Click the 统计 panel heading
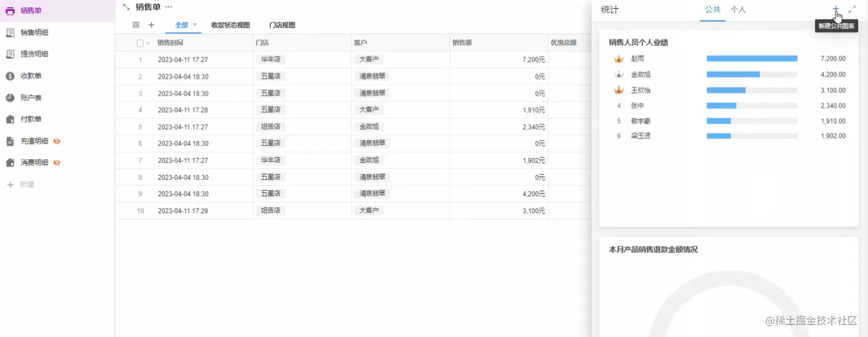Viewport: 868px width, 337px height. tap(610, 10)
